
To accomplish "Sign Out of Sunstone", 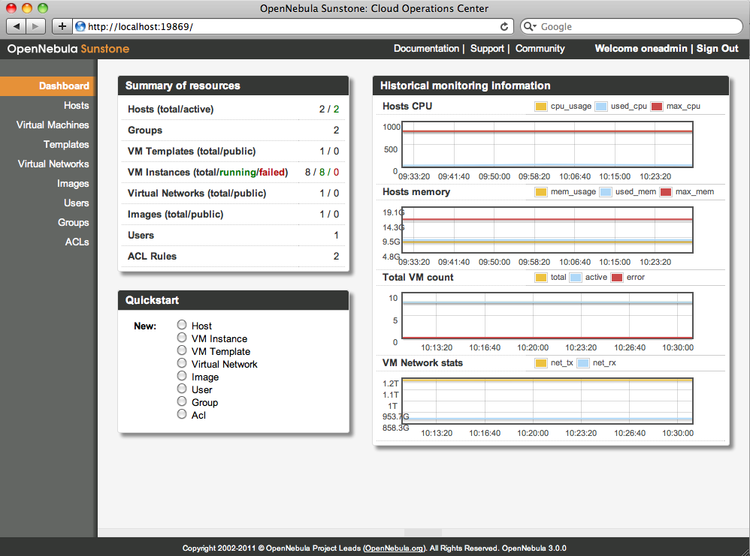I will pos(717,48).
